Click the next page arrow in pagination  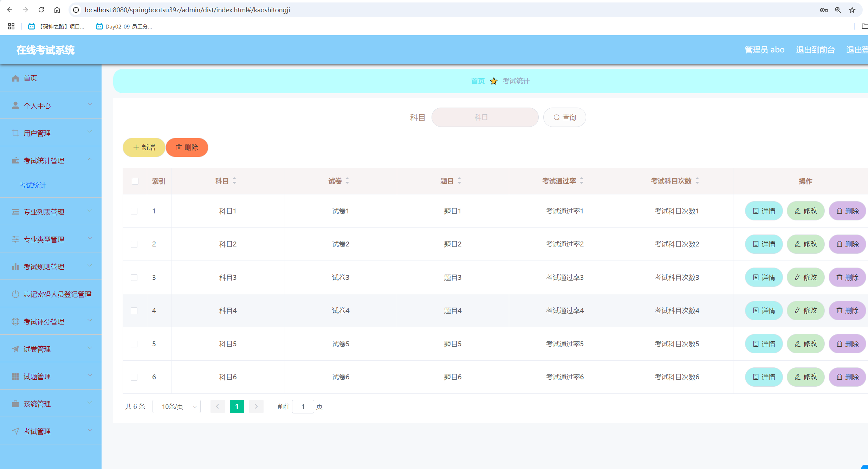pyautogui.click(x=256, y=406)
